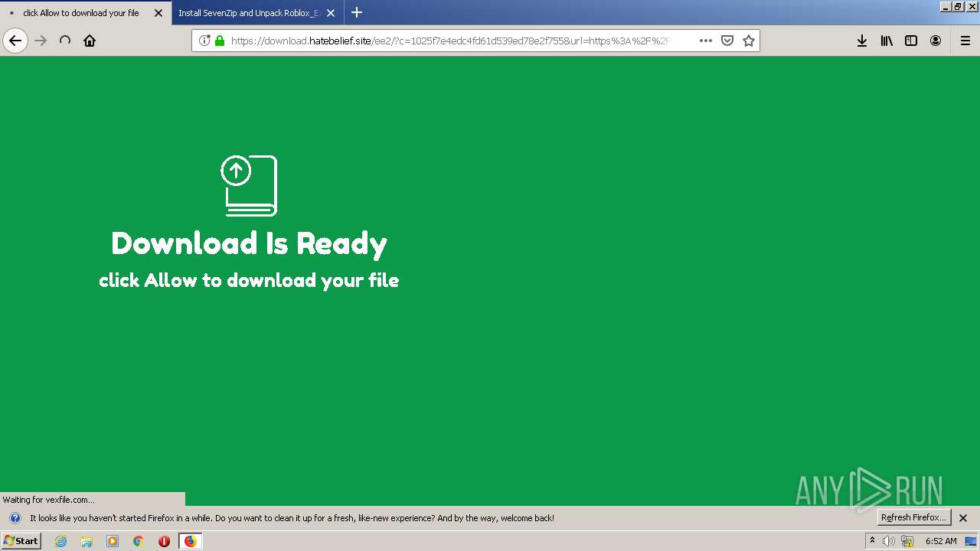Click the notification bar question icon
Screen dimensions: 980x551
15,518
